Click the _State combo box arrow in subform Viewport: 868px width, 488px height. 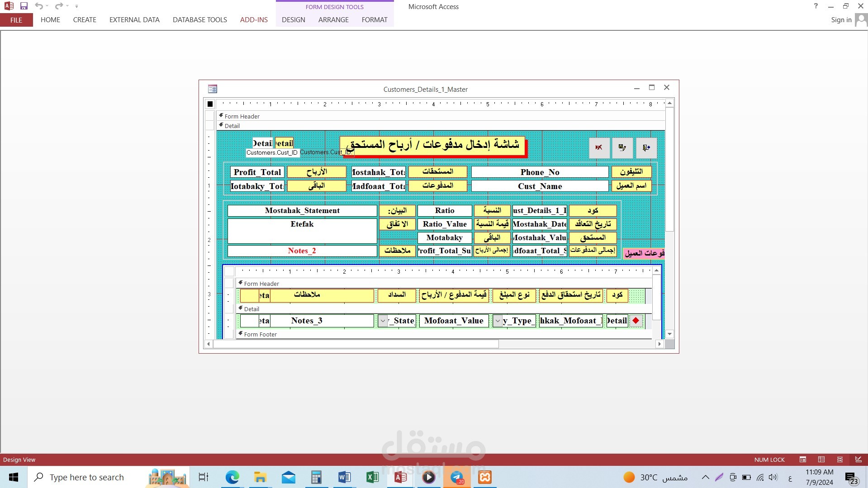click(x=383, y=321)
